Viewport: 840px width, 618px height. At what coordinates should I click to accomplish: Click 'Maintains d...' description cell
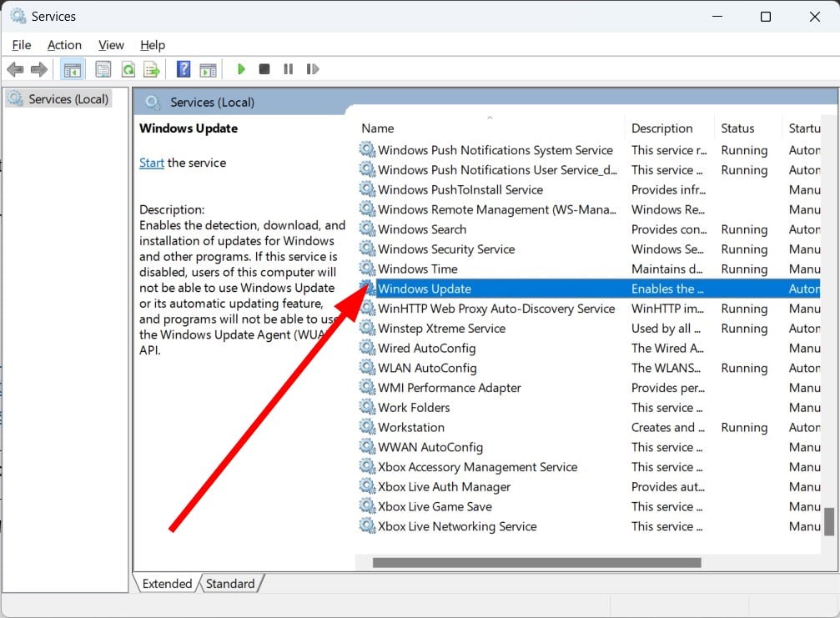(x=667, y=269)
